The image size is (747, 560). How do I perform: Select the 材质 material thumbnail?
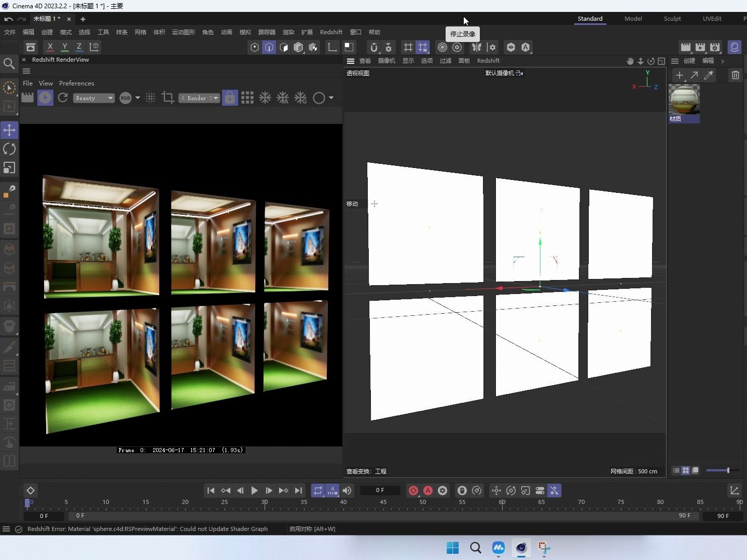pyautogui.click(x=684, y=104)
